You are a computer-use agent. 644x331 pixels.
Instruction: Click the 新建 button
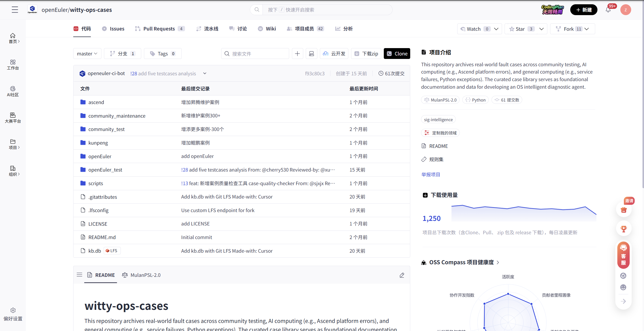[x=584, y=10]
